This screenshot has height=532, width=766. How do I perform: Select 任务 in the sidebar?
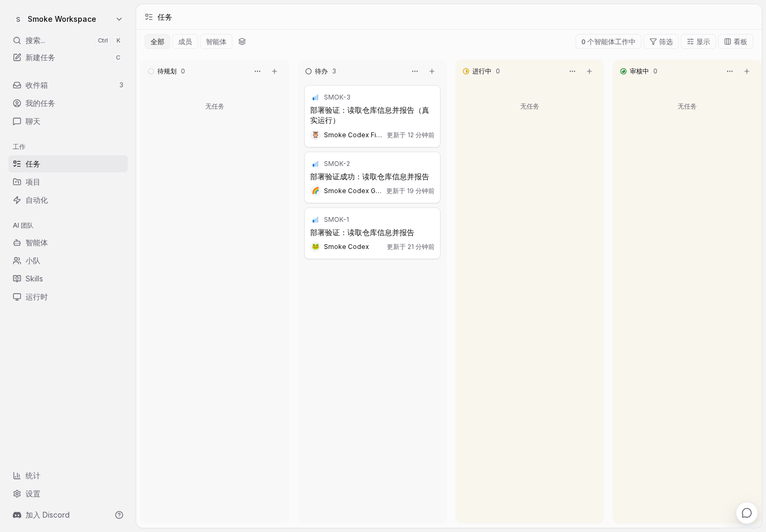pos(68,164)
